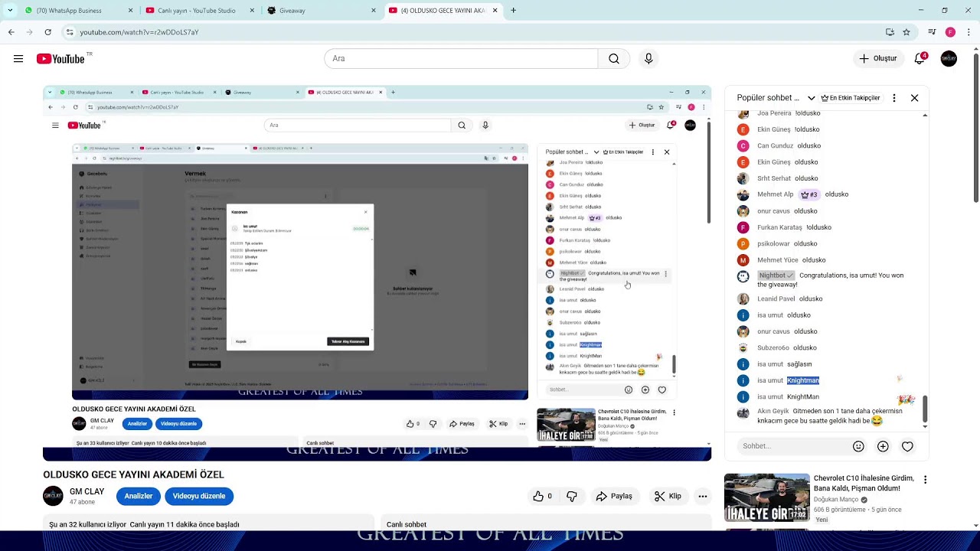This screenshot has width=980, height=551.
Task: Click the Mehmet Yüce chat avatar
Action: point(743,260)
